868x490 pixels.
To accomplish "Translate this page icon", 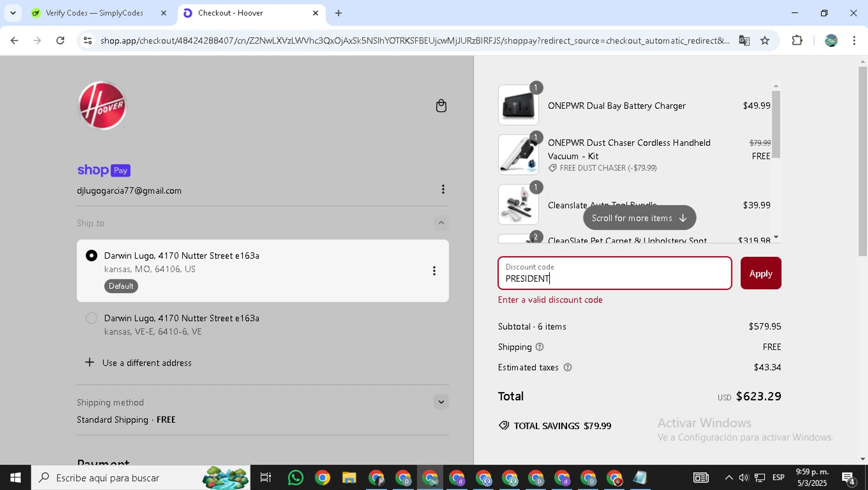I will click(744, 40).
